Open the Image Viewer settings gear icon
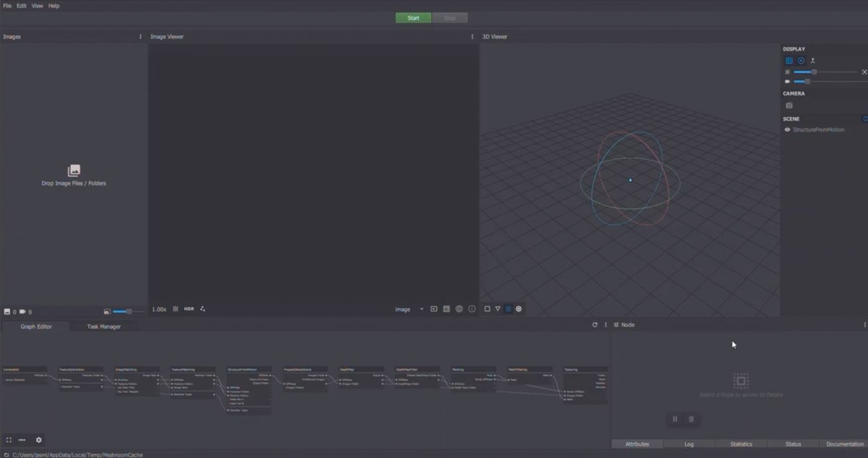The height and width of the screenshot is (458, 868). point(519,309)
